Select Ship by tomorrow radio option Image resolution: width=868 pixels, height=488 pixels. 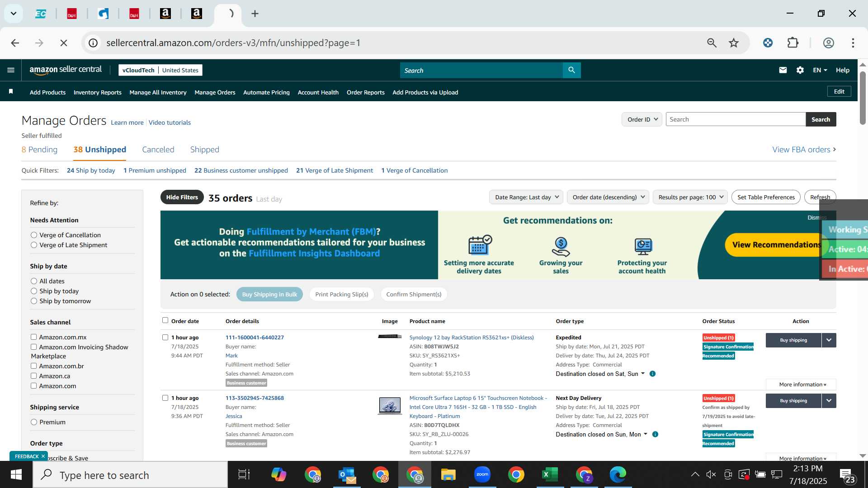click(x=34, y=301)
